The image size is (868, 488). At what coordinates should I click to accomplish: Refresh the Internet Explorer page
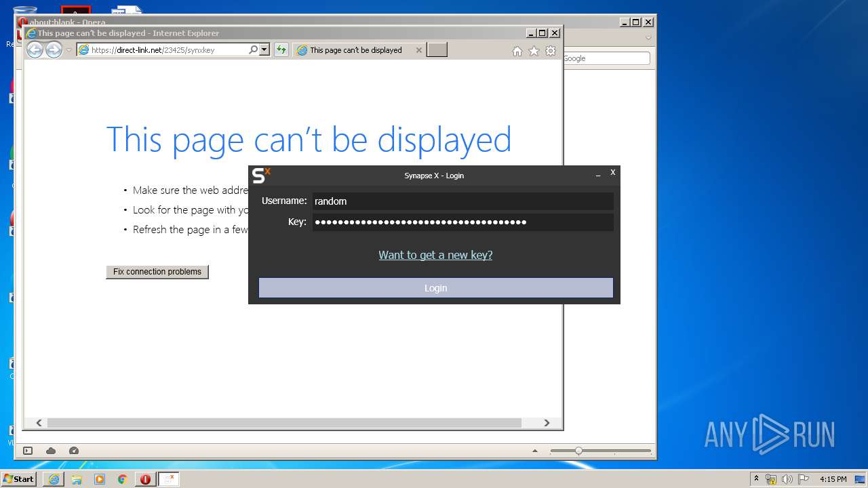coord(281,49)
